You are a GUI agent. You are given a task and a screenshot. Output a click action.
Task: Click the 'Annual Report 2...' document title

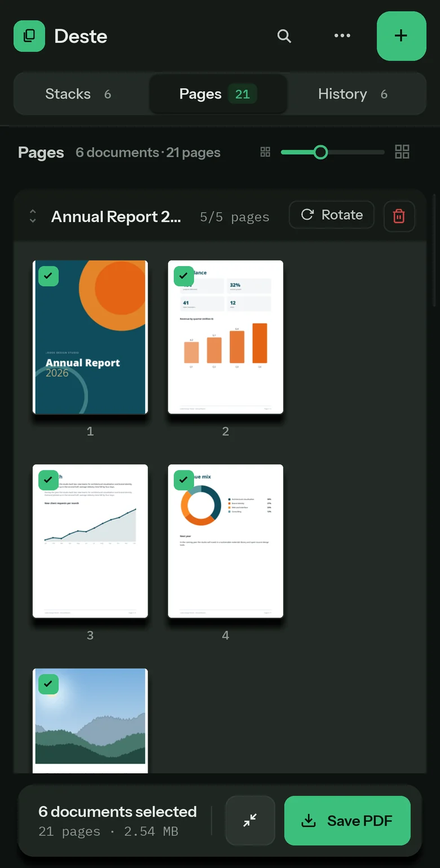point(116,216)
